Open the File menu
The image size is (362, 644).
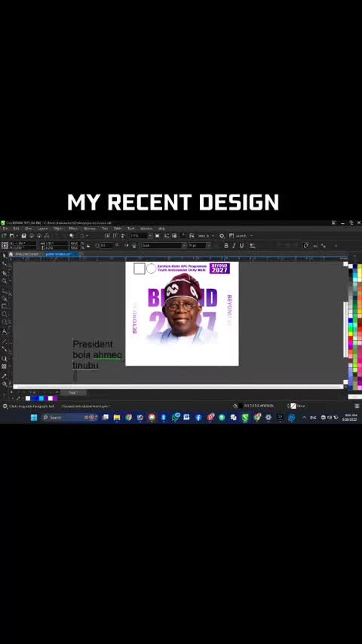pyautogui.click(x=5, y=228)
